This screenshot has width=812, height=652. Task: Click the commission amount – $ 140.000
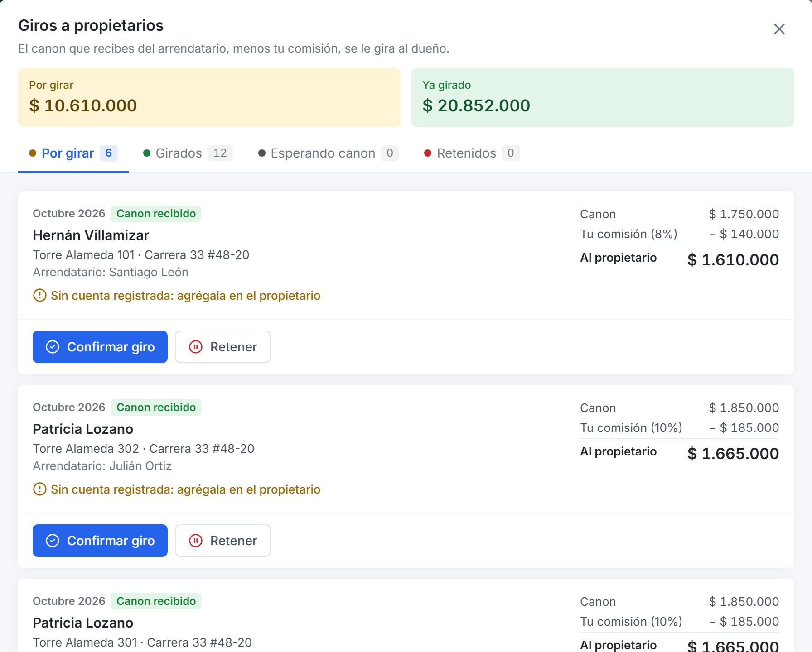[744, 234]
